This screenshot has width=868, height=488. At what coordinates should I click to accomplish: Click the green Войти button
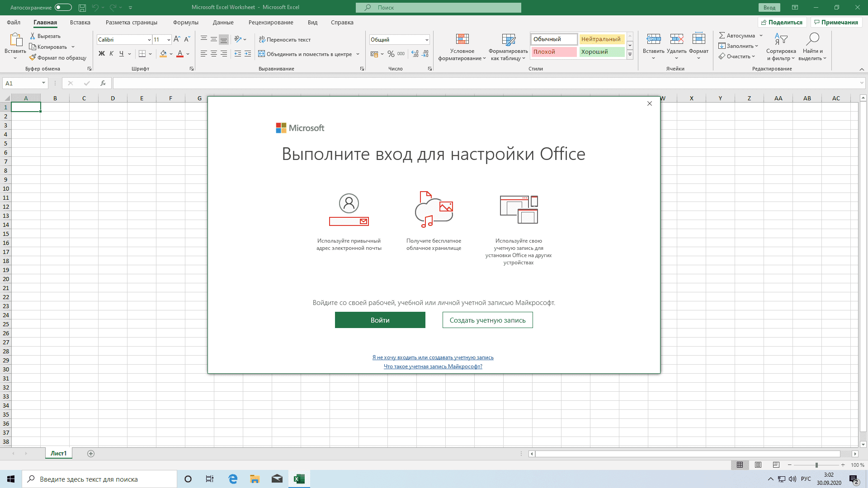(x=380, y=320)
